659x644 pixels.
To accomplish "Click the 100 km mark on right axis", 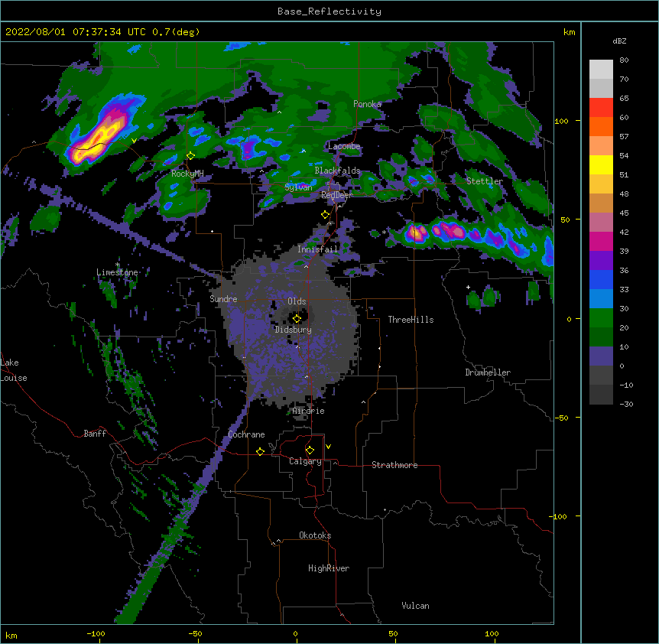I will (x=561, y=122).
